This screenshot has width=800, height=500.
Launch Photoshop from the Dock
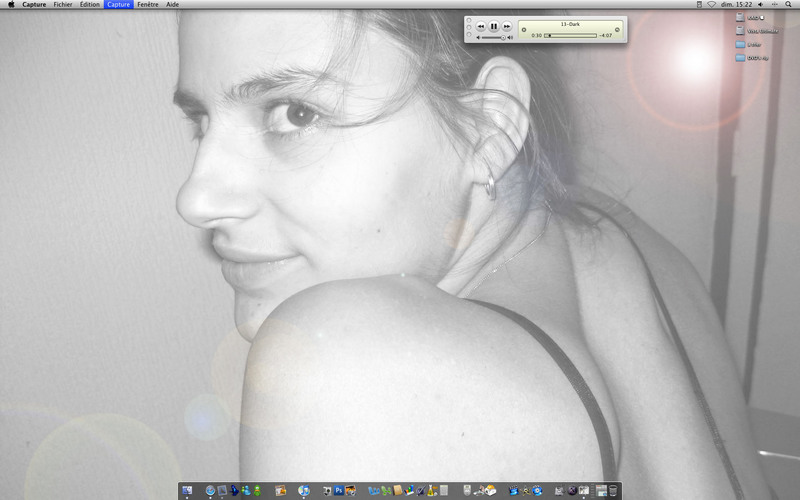coord(339,490)
